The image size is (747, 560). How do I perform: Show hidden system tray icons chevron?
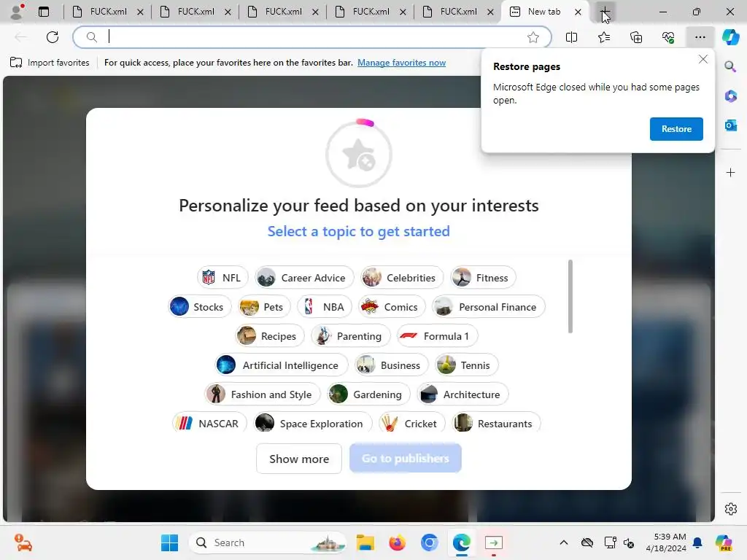[x=564, y=542]
